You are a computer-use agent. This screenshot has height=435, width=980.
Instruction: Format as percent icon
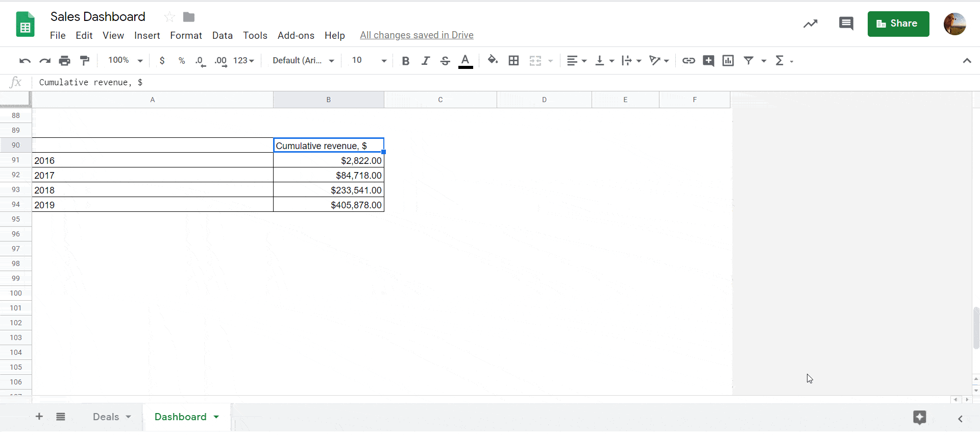tap(182, 61)
